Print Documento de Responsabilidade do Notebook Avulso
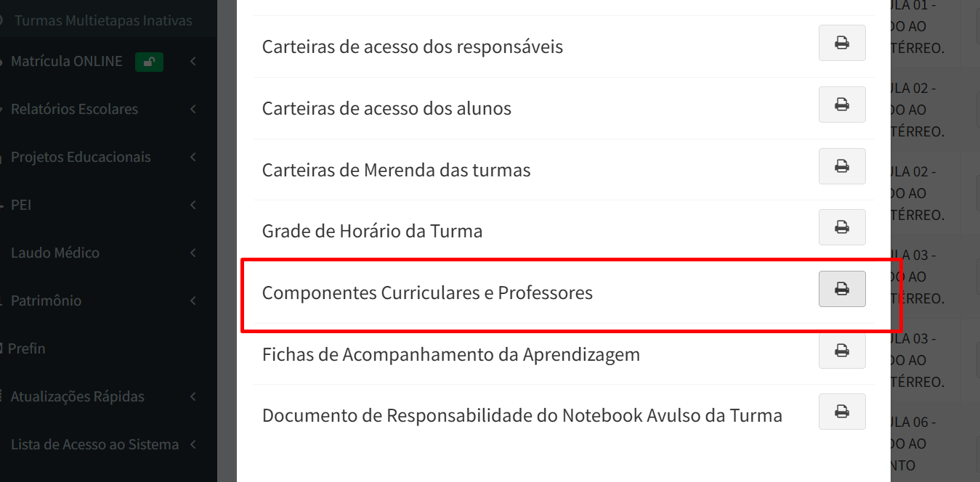The width and height of the screenshot is (980, 482). coord(842,412)
